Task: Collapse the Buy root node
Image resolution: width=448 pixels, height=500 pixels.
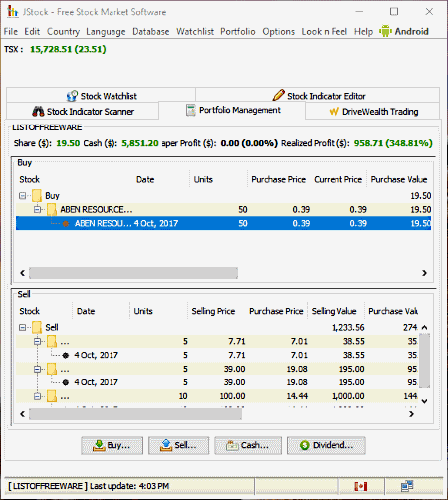Action: pyautogui.click(x=22, y=196)
